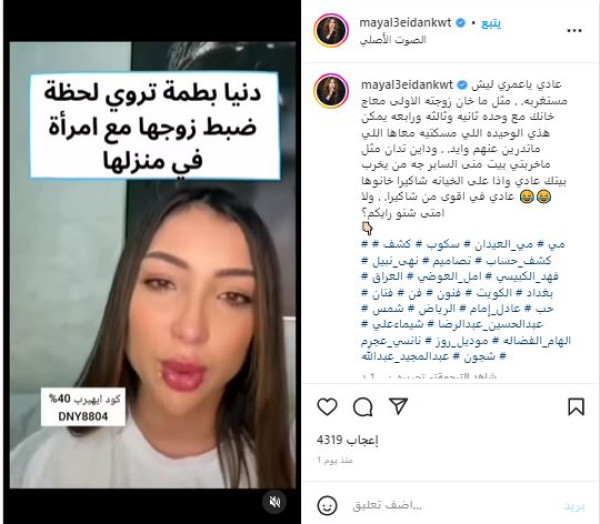Open hashtag نانسي_عجرم

(392, 341)
